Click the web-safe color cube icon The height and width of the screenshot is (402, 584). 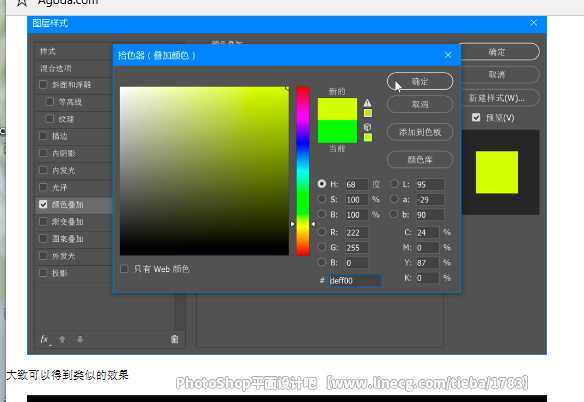click(367, 127)
